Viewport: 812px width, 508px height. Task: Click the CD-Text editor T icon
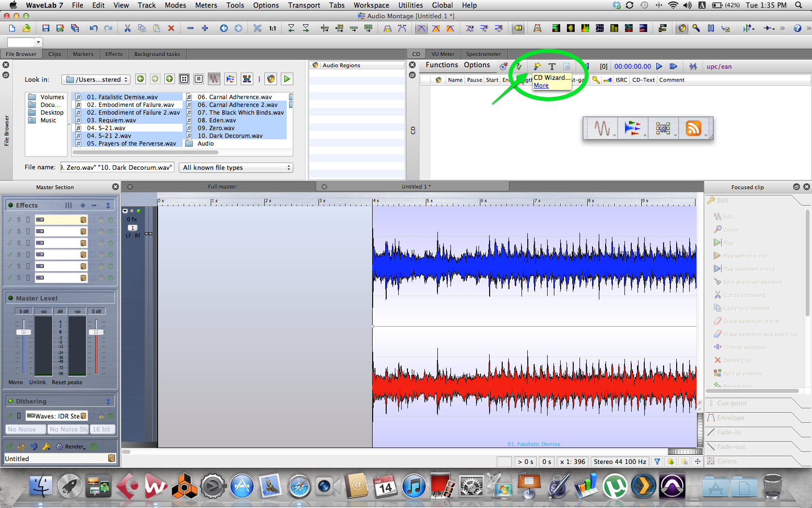click(552, 66)
